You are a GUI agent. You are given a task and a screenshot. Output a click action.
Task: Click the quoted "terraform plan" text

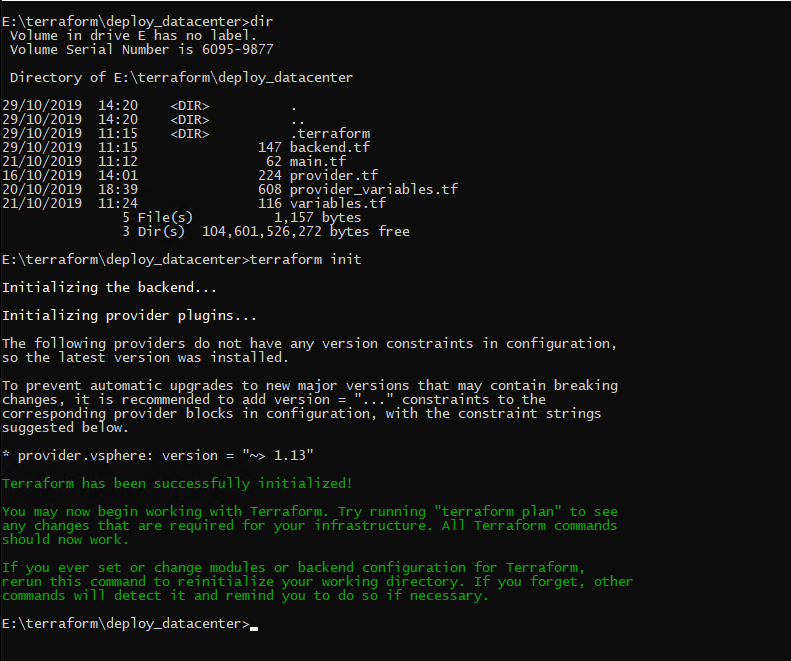[x=497, y=512]
